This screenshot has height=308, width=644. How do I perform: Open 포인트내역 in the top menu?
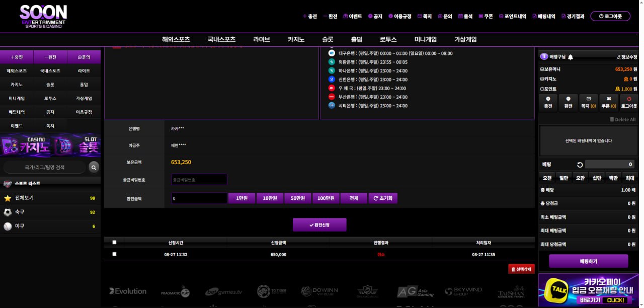[512, 17]
